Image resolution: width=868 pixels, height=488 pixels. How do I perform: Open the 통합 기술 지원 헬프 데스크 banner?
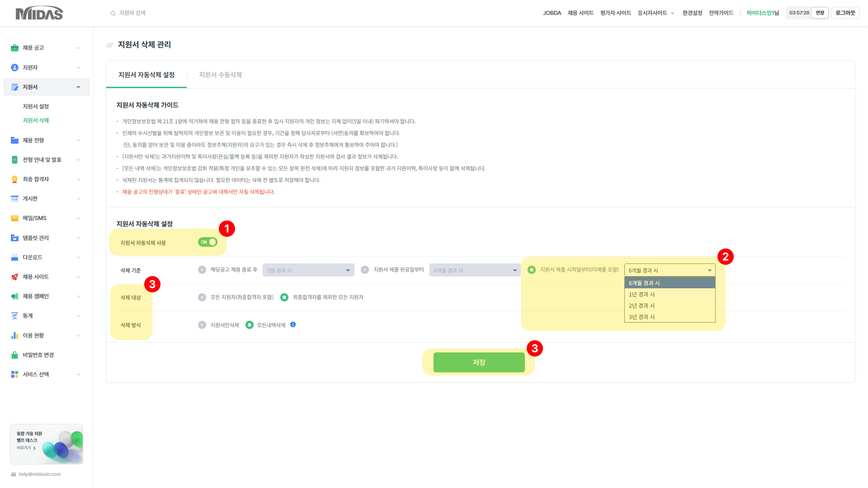click(47, 444)
